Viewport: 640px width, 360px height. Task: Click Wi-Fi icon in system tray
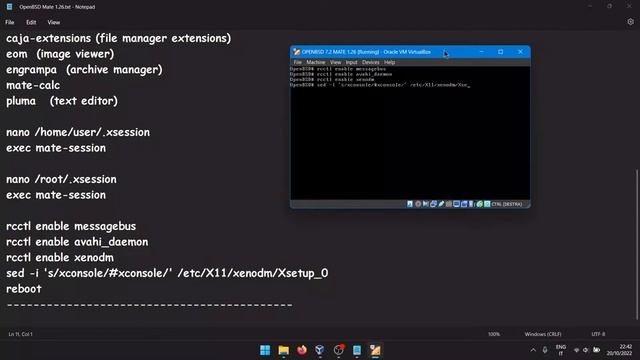(x=576, y=350)
